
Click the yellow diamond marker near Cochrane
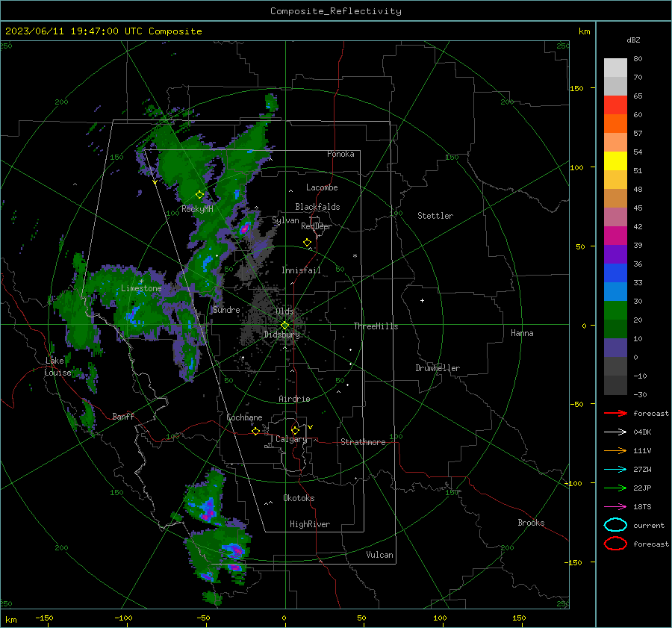pos(255,431)
